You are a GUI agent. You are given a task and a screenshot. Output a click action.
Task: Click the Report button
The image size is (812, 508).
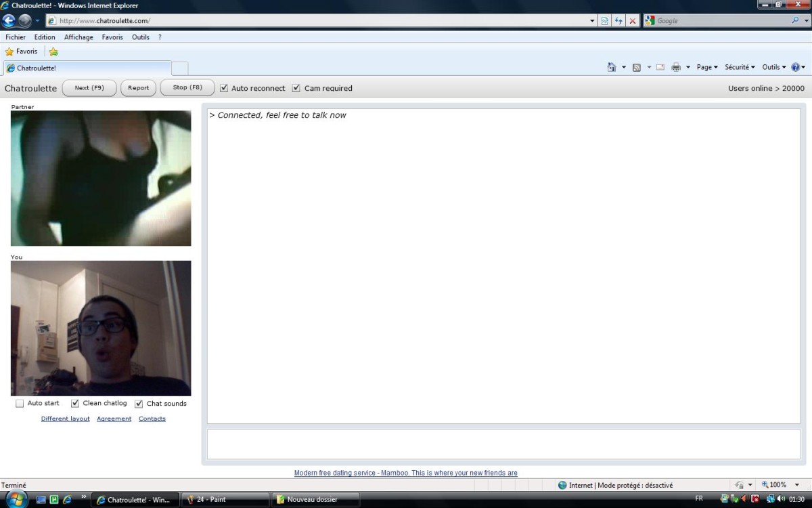[x=139, y=88]
